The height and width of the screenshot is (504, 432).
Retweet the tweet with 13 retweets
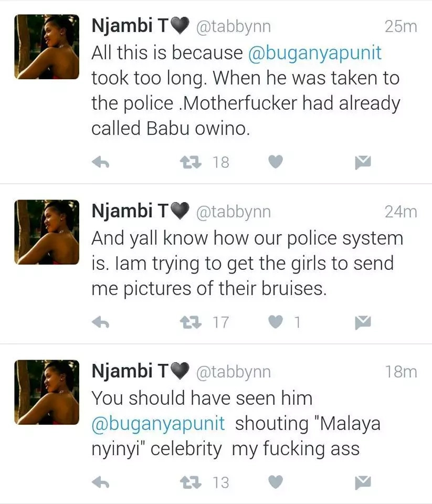tap(191, 482)
